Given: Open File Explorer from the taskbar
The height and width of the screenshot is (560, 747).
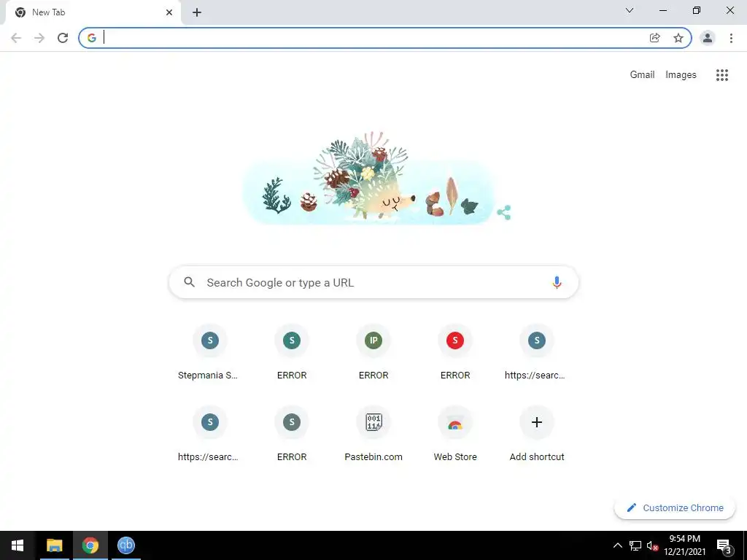Looking at the screenshot, I should pos(54,545).
